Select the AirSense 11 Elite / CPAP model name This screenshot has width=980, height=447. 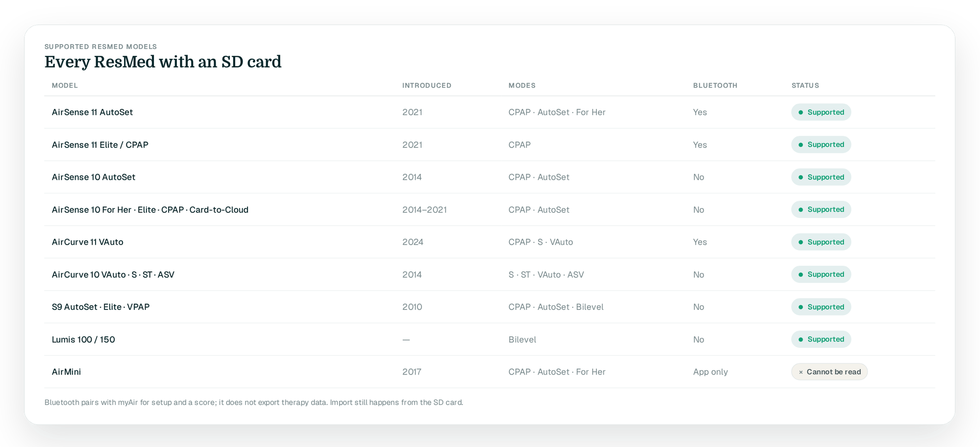(100, 144)
